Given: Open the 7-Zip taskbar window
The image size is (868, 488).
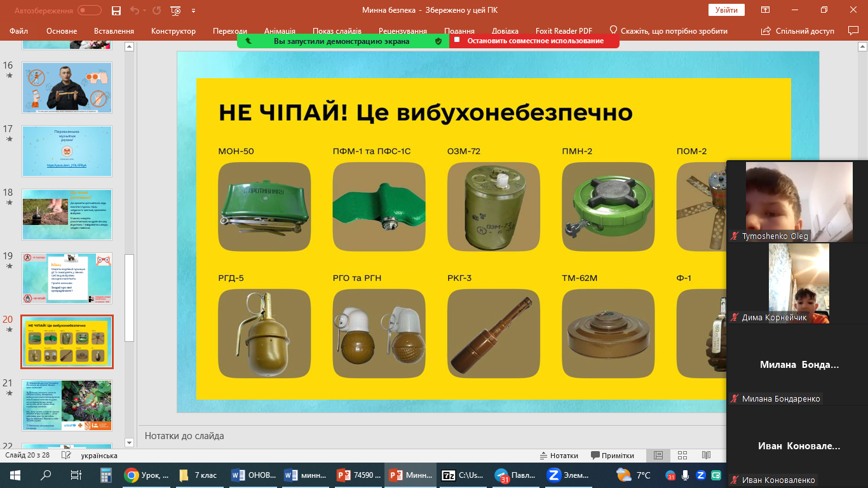Looking at the screenshot, I should 462,475.
